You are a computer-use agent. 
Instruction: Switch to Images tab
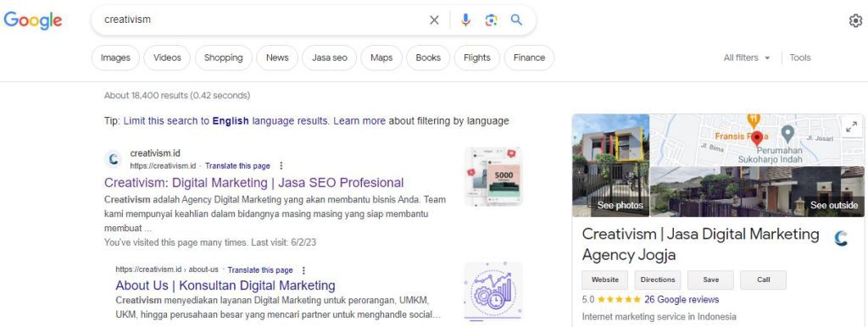[115, 58]
